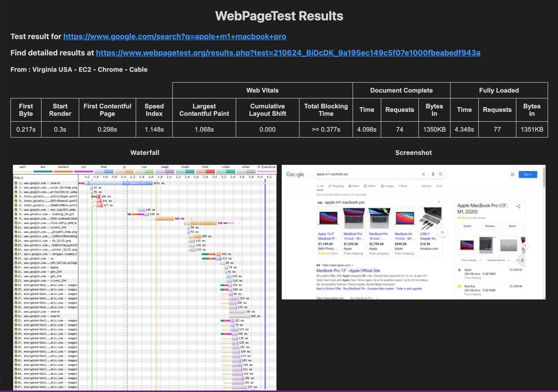Click the share icon beside Apple MacBook Pro title

pyautogui.click(x=518, y=206)
